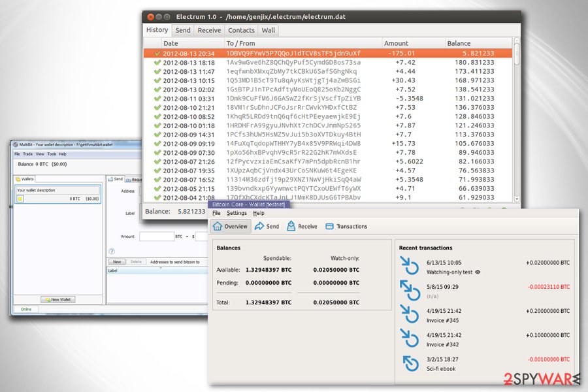Select the Send arrow icon in Bitcoin Core
588x392 pixels.
(259, 226)
